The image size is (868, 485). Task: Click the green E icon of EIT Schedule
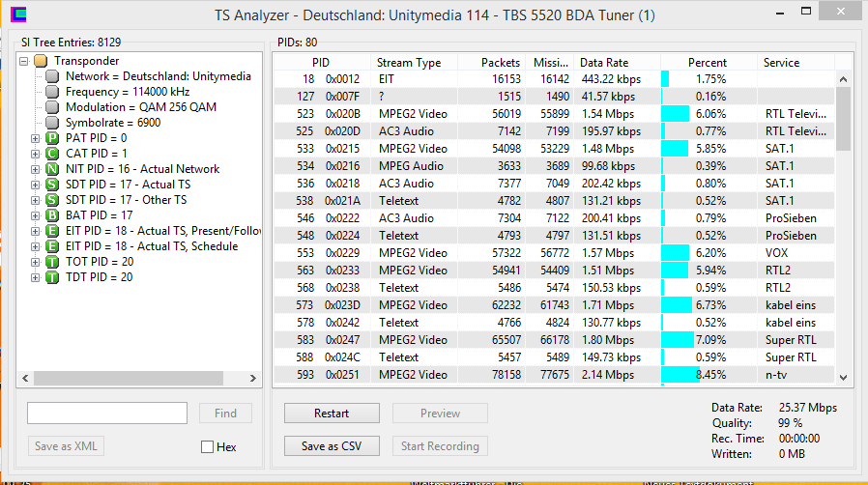[52, 246]
